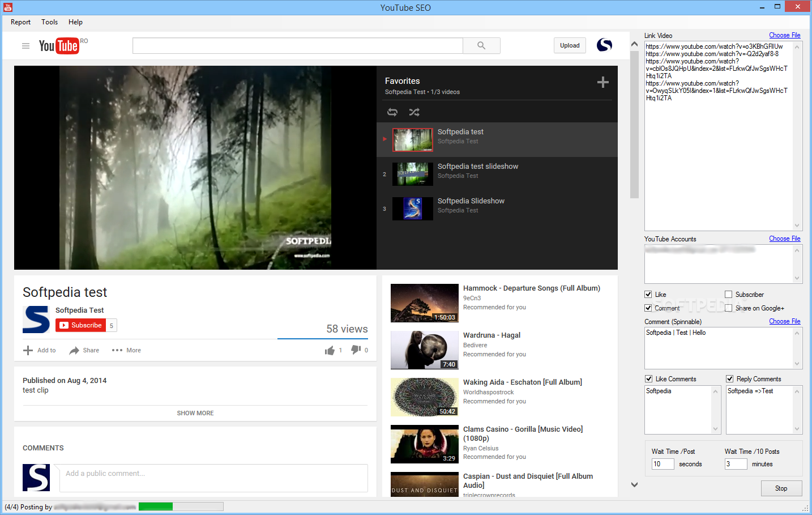The height and width of the screenshot is (515, 812).
Task: Open the Report menu
Action: point(20,22)
